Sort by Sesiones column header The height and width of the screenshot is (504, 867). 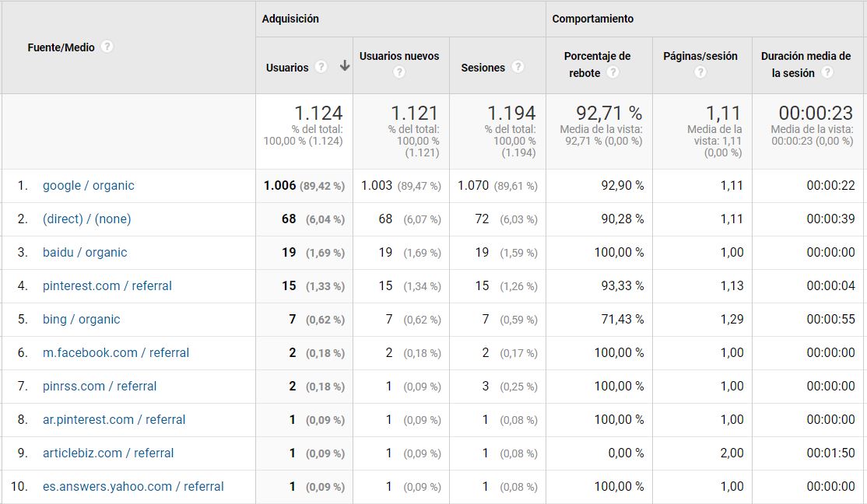coord(483,68)
